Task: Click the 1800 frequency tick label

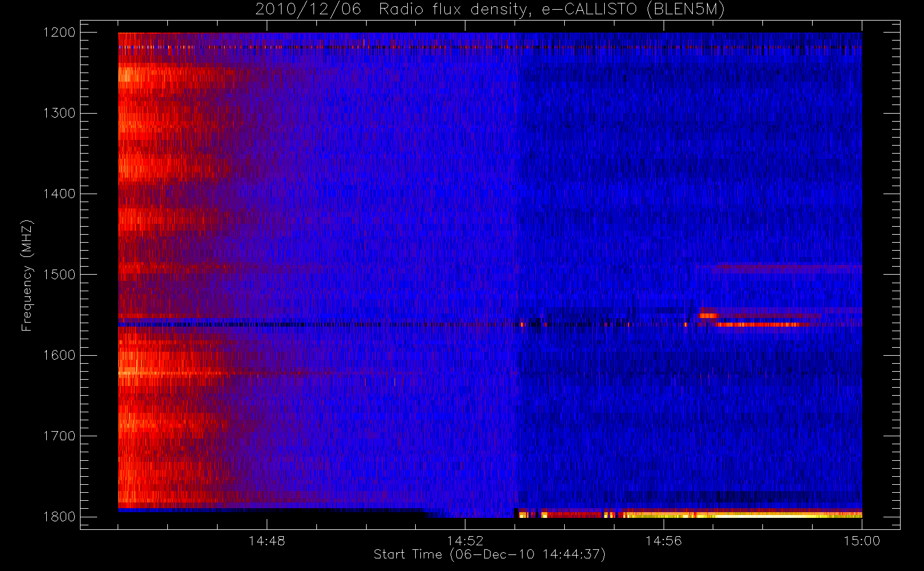Action: point(59,517)
